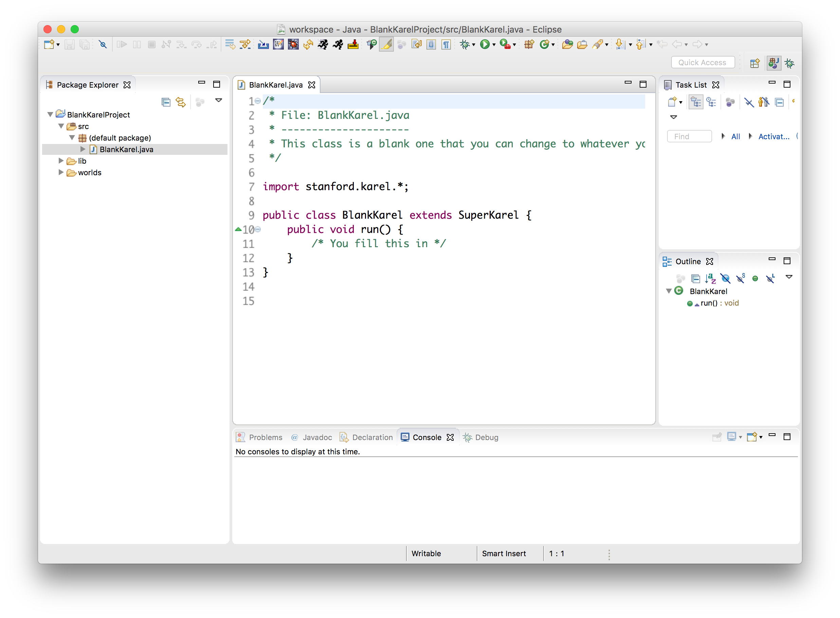The image size is (840, 618).
Task: Collapse all in Outline toolbar
Action: coord(695,278)
